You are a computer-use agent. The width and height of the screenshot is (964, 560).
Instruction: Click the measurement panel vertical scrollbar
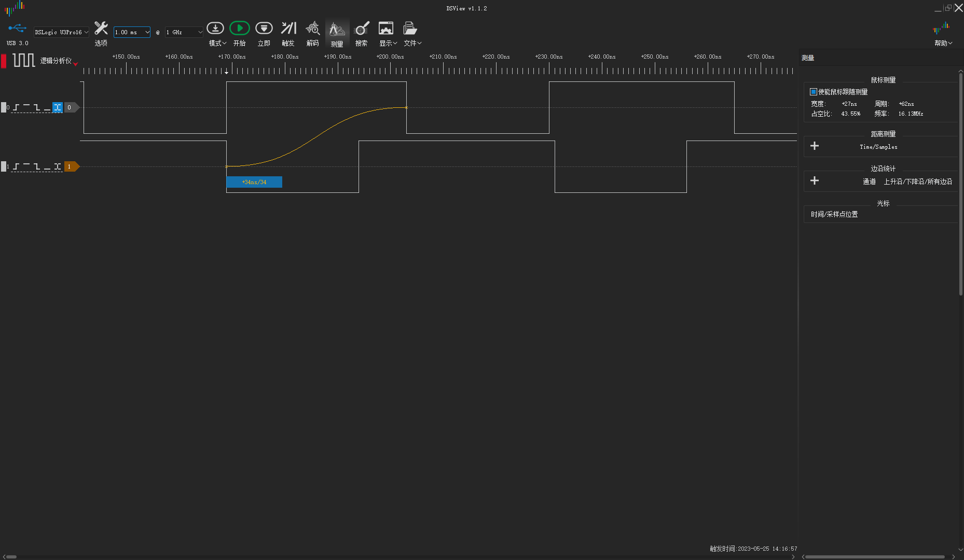click(x=961, y=184)
